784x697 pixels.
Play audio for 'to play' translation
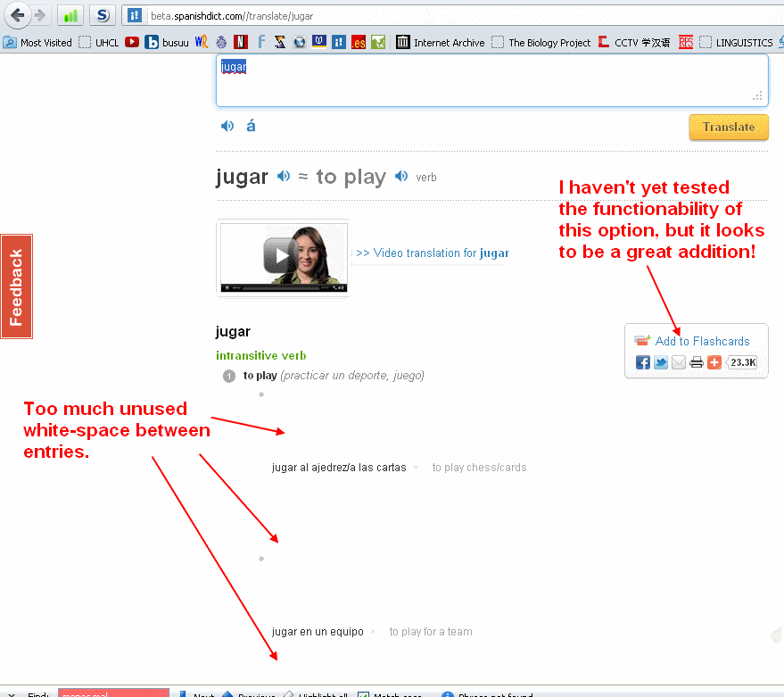[x=401, y=177]
